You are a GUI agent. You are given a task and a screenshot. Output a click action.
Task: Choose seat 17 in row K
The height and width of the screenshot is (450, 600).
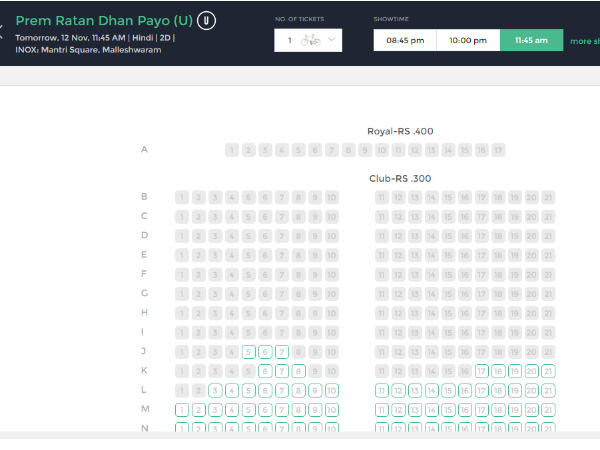point(481,371)
